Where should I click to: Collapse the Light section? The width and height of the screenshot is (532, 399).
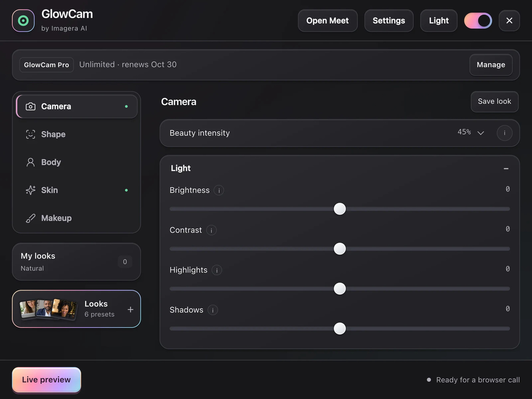pos(506,168)
